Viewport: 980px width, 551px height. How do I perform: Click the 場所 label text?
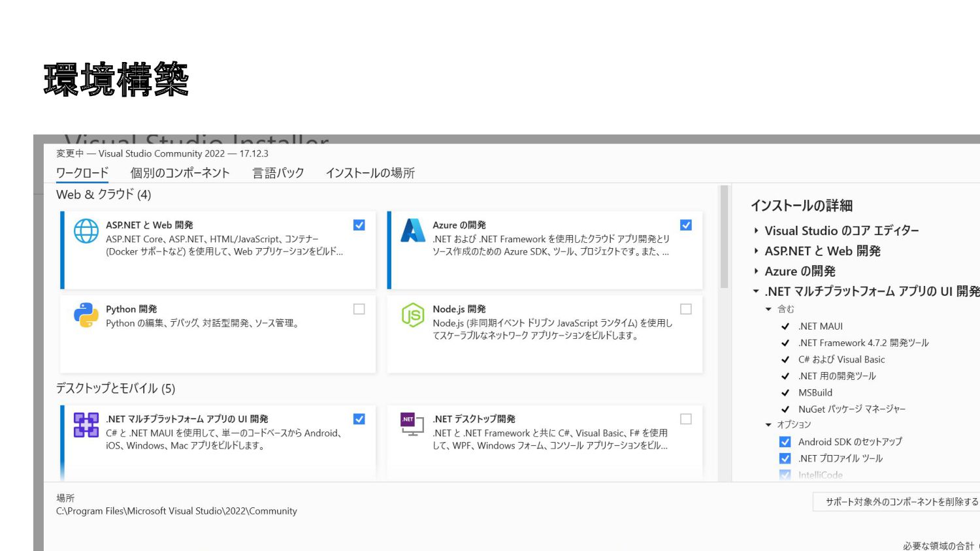coord(65,498)
